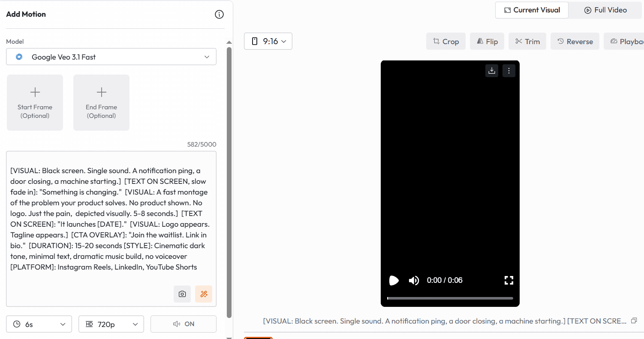Open the 720p resolution dropdown
Screen dimensions: 644x339
tap(111, 324)
